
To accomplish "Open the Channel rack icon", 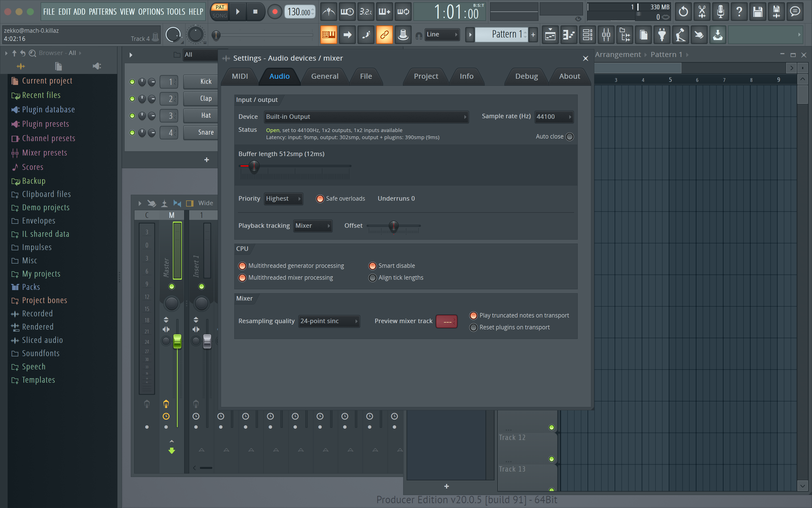I will 588,35.
